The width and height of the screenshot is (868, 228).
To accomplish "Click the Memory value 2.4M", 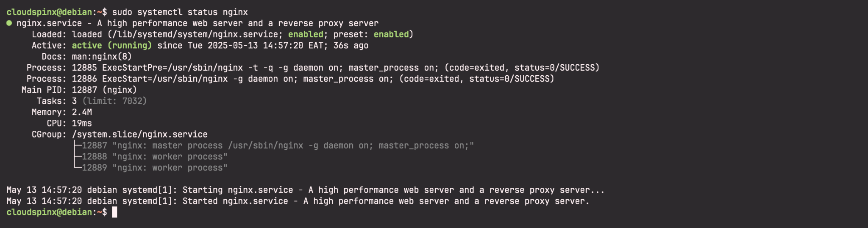I will [82, 112].
